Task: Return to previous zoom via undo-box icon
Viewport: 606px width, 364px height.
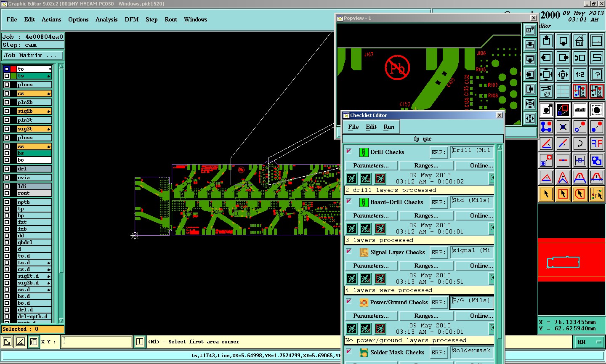Action: (x=580, y=58)
